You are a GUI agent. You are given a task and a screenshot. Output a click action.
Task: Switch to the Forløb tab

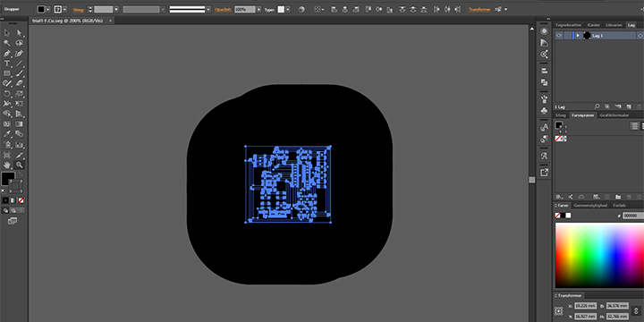(x=619, y=206)
